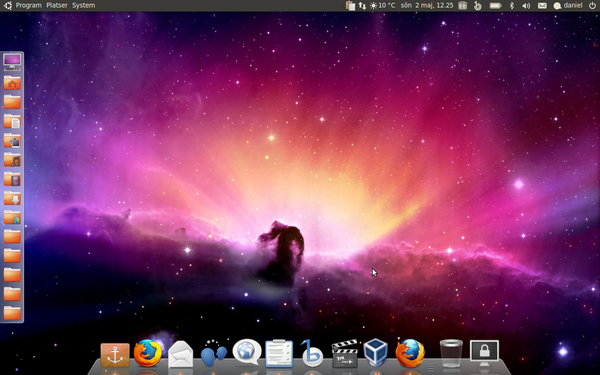Viewport: 600px width, 375px height.
Task: Click the Docky anchor icon in the dock
Action: click(115, 355)
